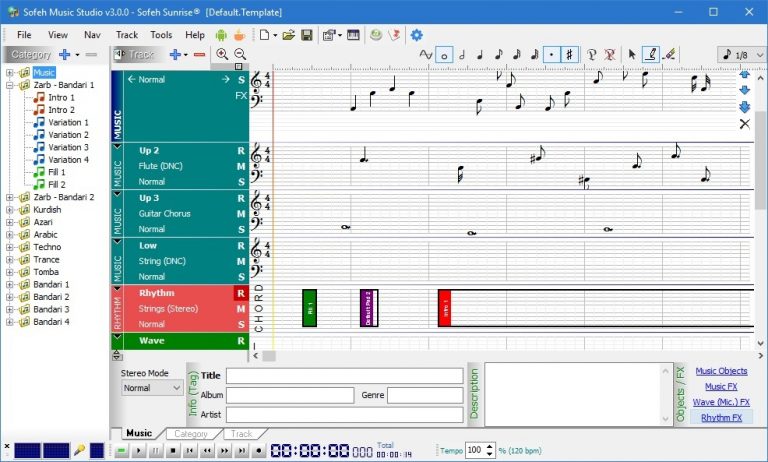Collapse the Zarb - Bandari 1 tree node
Image resolution: width=768 pixels, height=462 pixels.
point(9,85)
